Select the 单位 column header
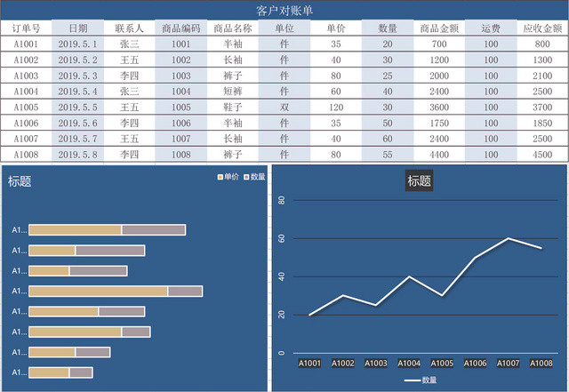 pos(284,28)
